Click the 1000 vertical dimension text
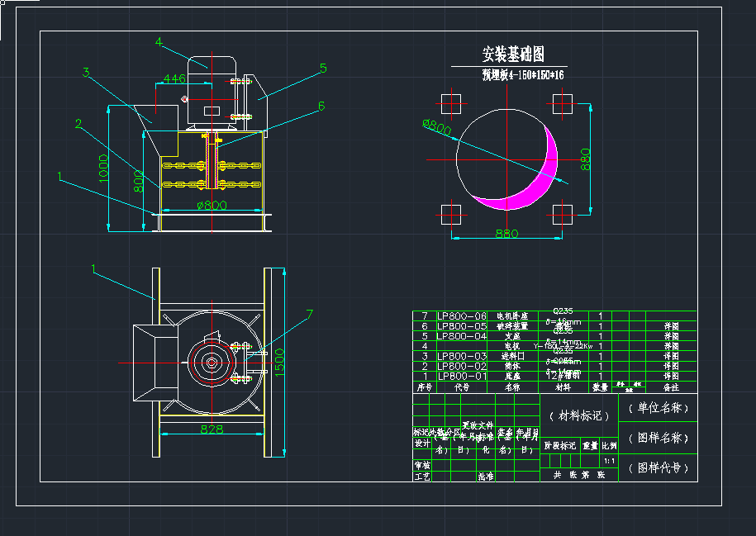 [103, 169]
